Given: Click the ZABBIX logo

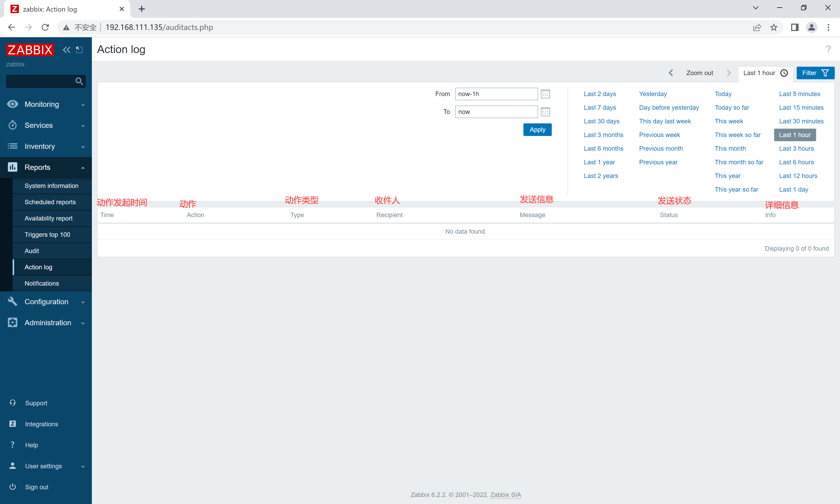Looking at the screenshot, I should tap(30, 50).
